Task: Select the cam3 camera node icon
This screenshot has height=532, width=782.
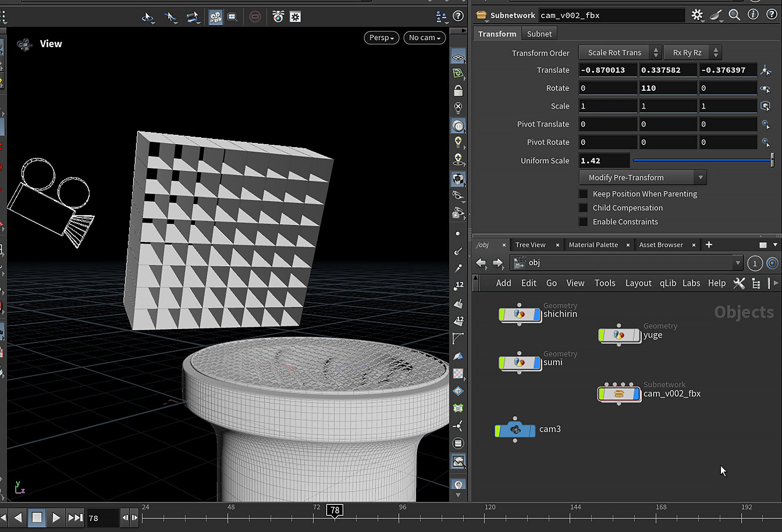Action: (x=515, y=429)
